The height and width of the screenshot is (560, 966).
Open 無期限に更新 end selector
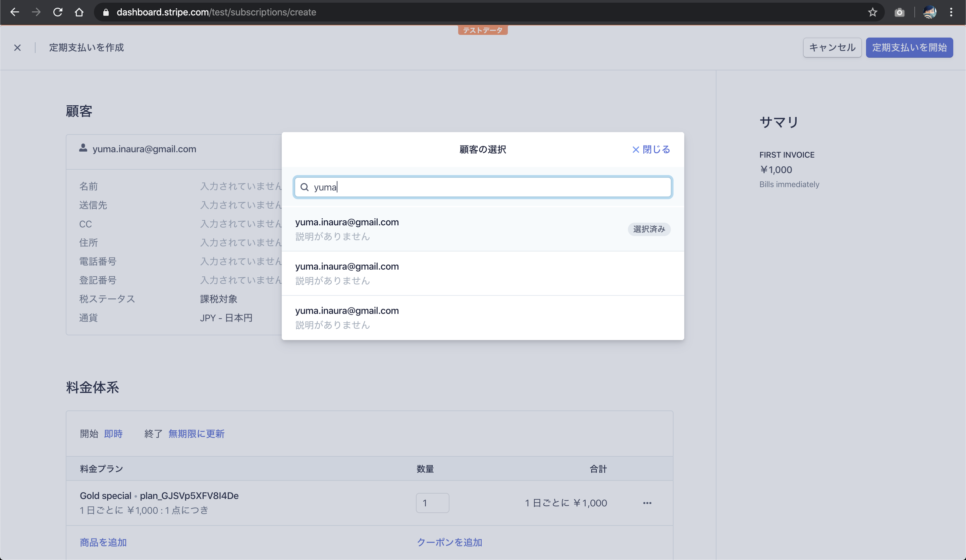[x=196, y=434]
